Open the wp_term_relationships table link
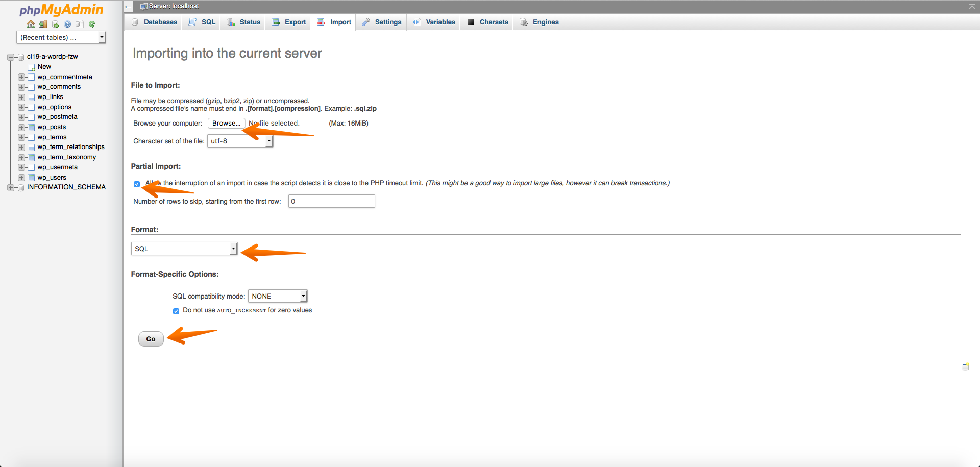 click(x=71, y=147)
